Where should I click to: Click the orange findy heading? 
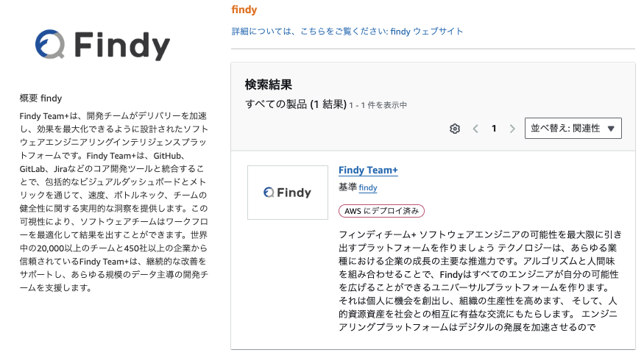pyautogui.click(x=244, y=10)
